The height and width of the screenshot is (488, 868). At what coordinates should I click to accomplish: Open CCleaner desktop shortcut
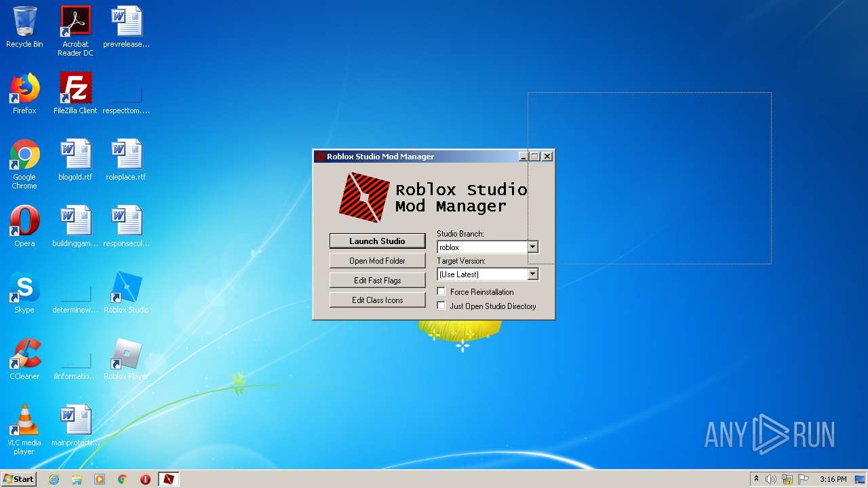click(24, 359)
